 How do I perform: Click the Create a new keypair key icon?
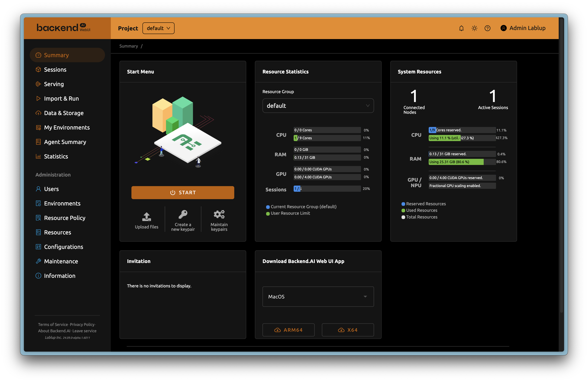183,215
